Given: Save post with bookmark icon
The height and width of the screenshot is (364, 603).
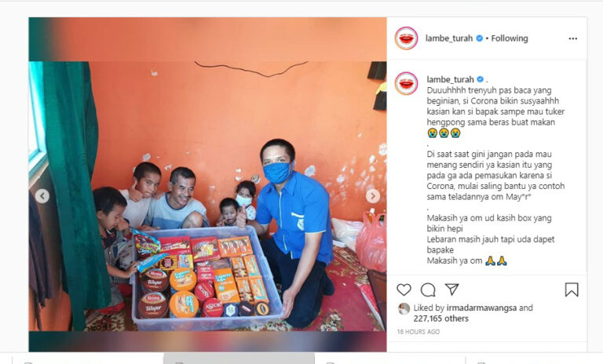Looking at the screenshot, I should (572, 289).
